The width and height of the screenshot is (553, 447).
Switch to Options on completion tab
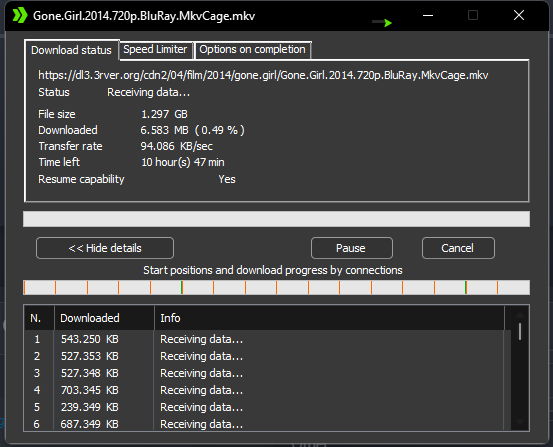pyautogui.click(x=253, y=49)
